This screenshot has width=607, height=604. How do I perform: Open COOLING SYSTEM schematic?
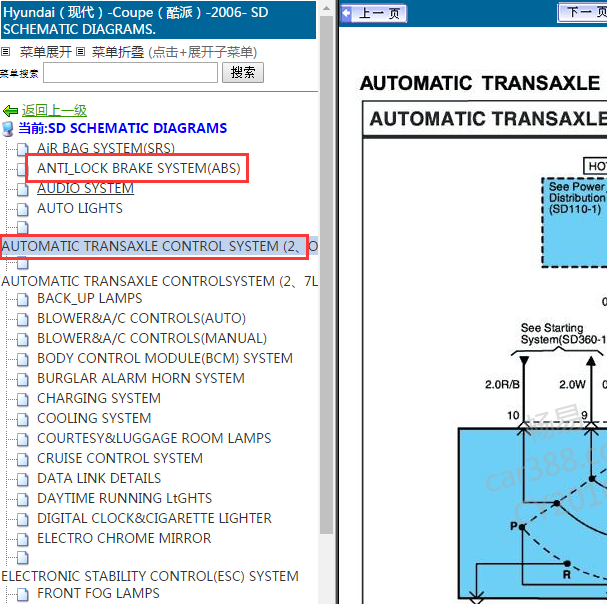click(x=94, y=419)
